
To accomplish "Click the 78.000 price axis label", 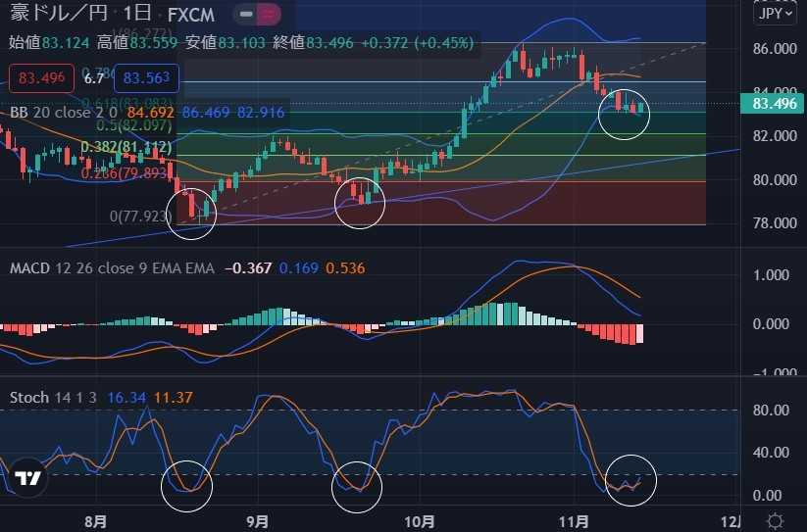I will [775, 223].
